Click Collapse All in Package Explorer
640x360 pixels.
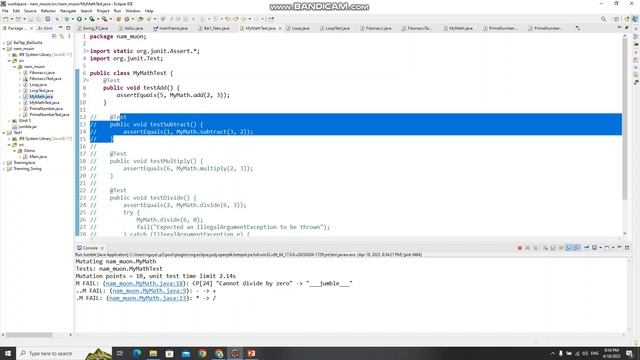pyautogui.click(x=54, y=36)
